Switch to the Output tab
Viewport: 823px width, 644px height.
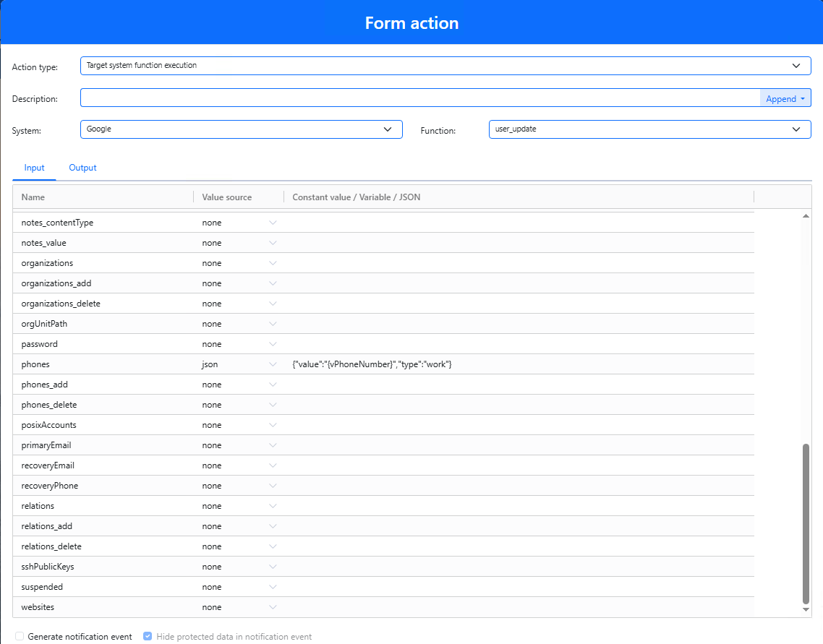(x=82, y=168)
